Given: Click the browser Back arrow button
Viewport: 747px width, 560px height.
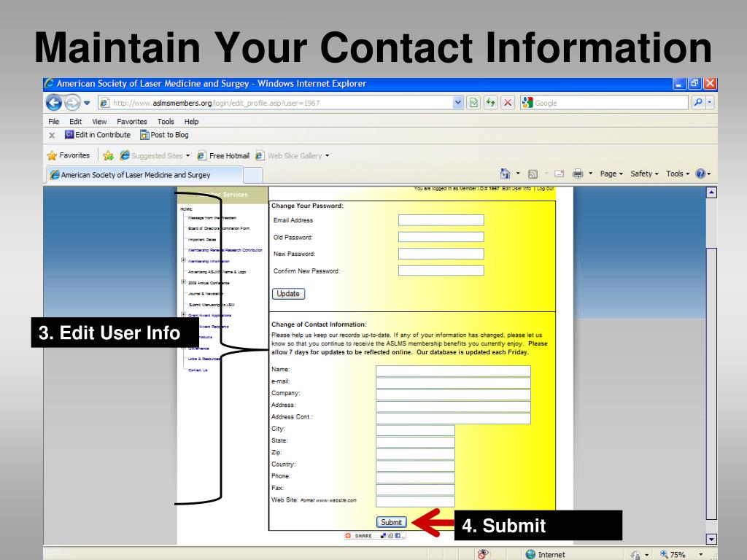Looking at the screenshot, I should coord(54,102).
